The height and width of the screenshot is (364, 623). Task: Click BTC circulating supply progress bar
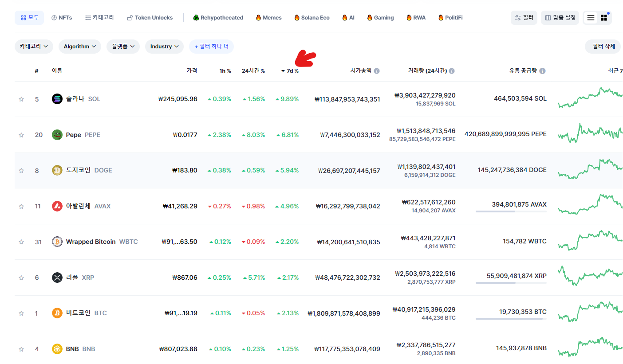[511, 319]
